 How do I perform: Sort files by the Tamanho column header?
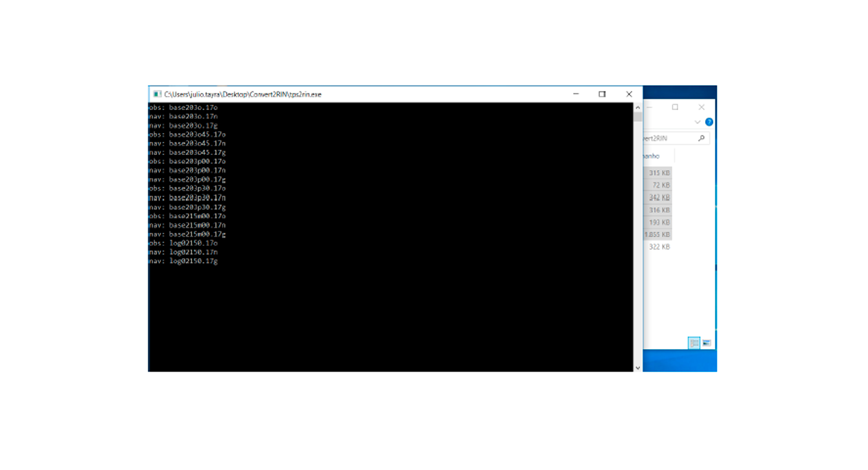tap(652, 156)
